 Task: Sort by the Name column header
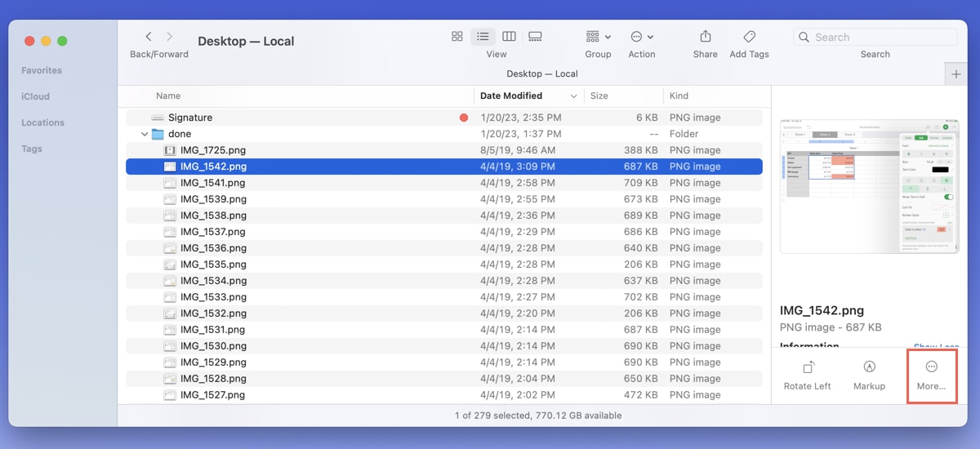(168, 96)
